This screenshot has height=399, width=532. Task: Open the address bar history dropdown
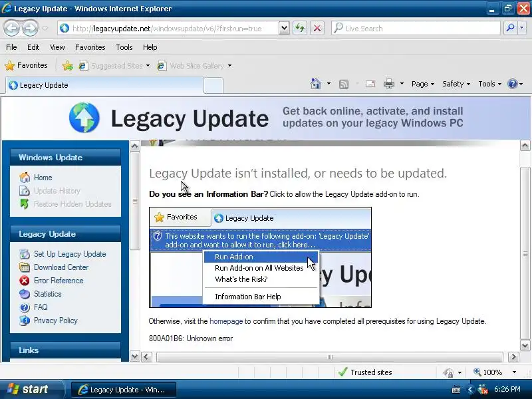[x=284, y=28]
